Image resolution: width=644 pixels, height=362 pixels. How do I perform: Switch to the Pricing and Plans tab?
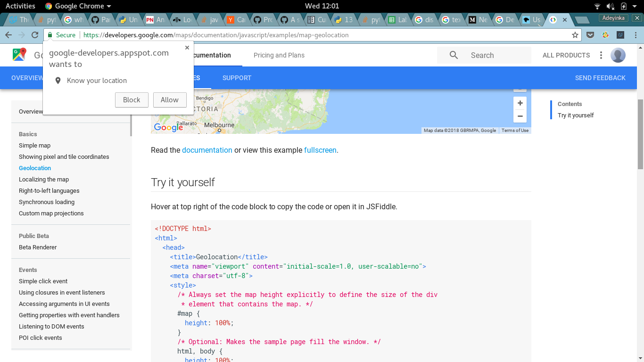click(279, 55)
